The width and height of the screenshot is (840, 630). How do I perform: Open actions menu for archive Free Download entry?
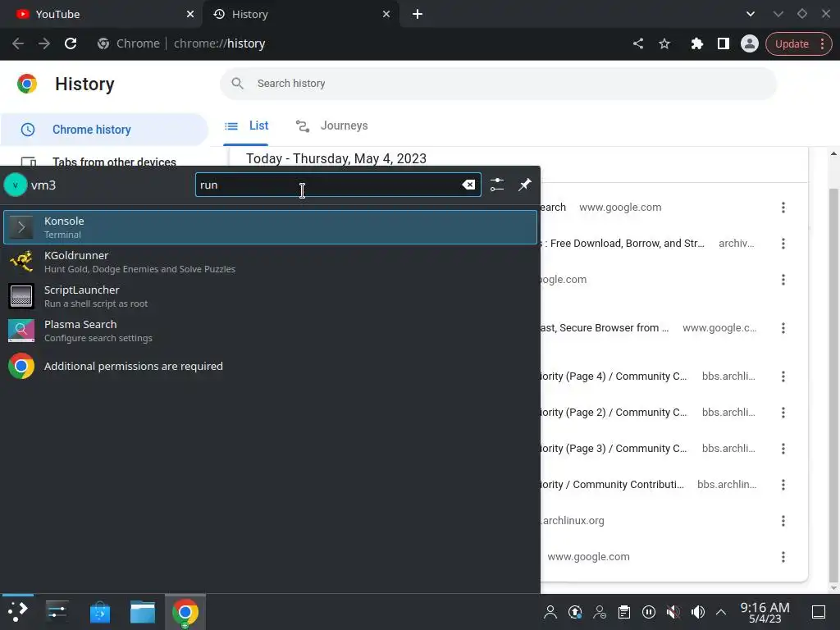783,244
